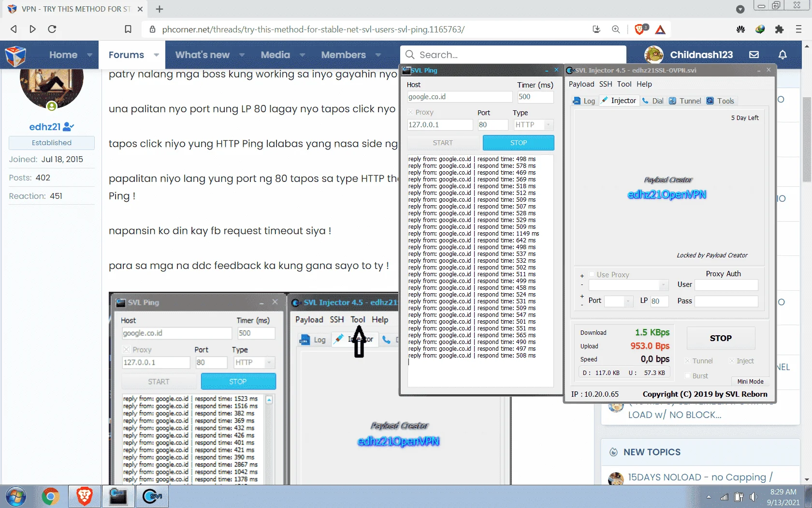This screenshot has height=508, width=812.
Task: Click the forum Search field
Action: (x=513, y=55)
